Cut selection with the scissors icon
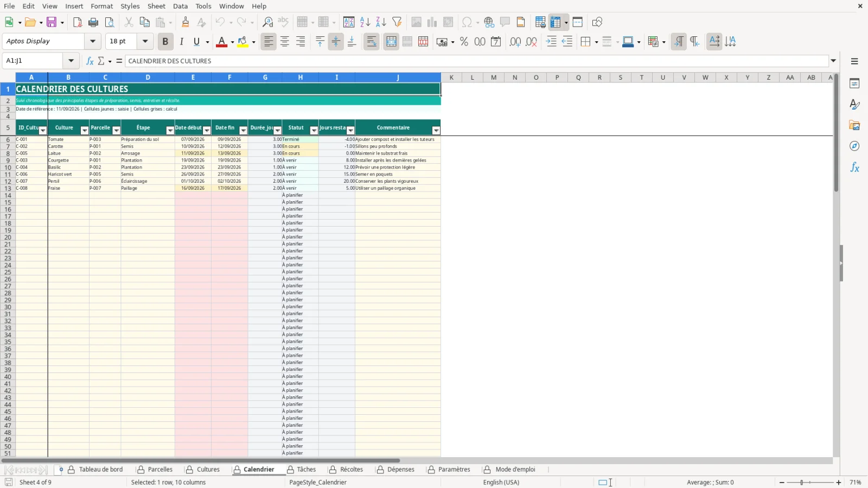868x488 pixels. (x=129, y=22)
